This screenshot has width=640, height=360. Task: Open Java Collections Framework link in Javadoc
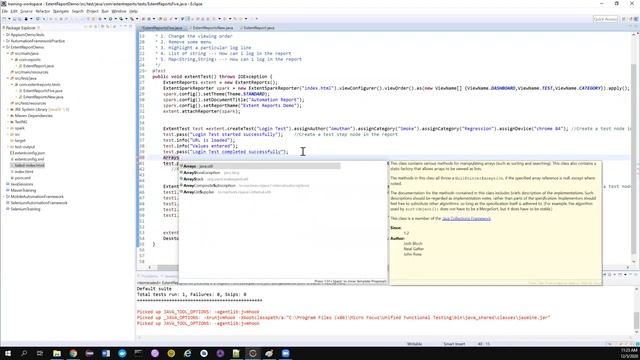(466, 219)
